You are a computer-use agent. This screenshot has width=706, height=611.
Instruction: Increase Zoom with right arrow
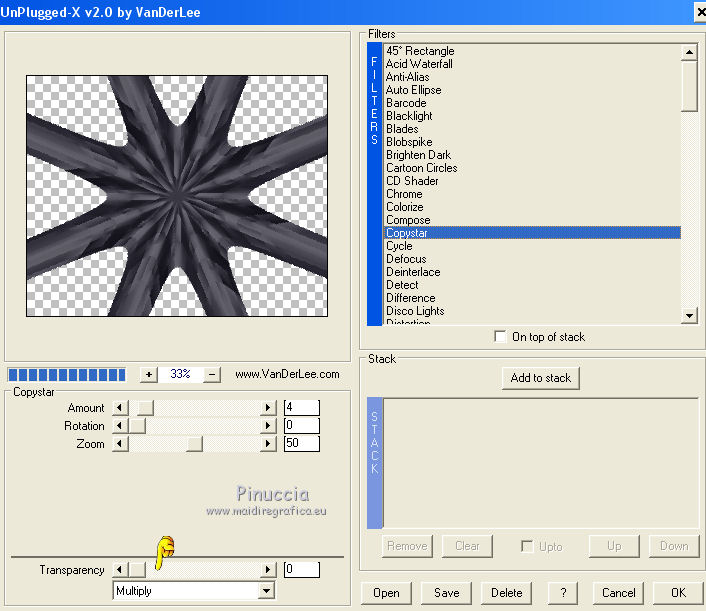point(268,444)
